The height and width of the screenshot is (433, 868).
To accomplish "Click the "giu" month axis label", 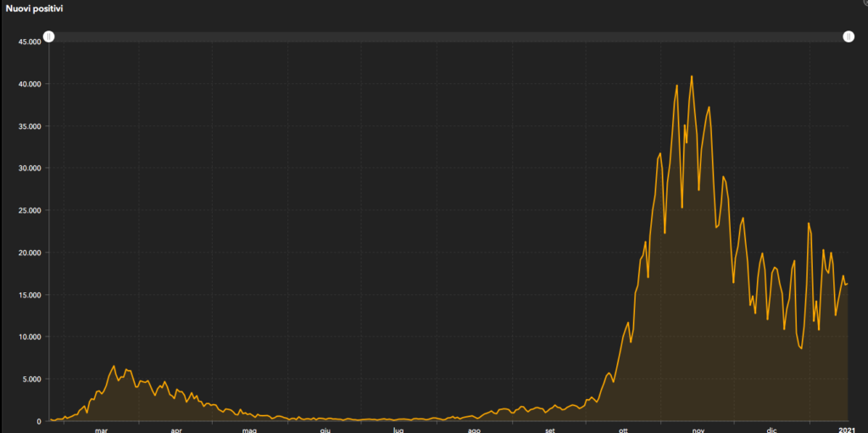I will pyautogui.click(x=325, y=430).
